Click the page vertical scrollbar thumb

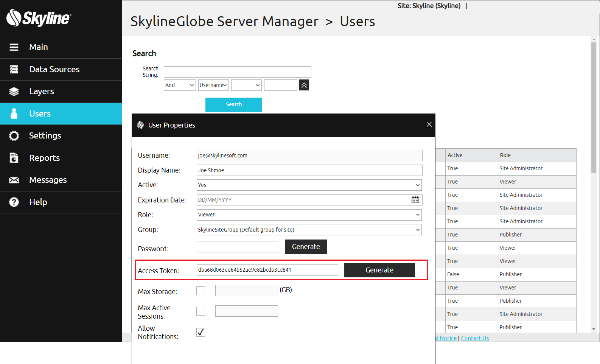point(594,108)
